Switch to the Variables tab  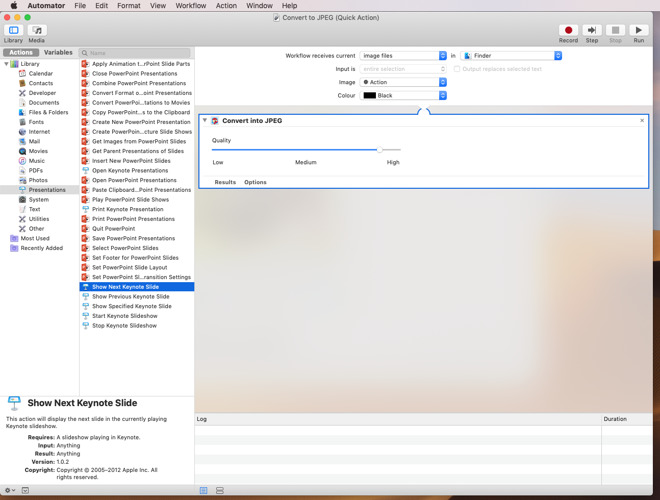[58, 52]
